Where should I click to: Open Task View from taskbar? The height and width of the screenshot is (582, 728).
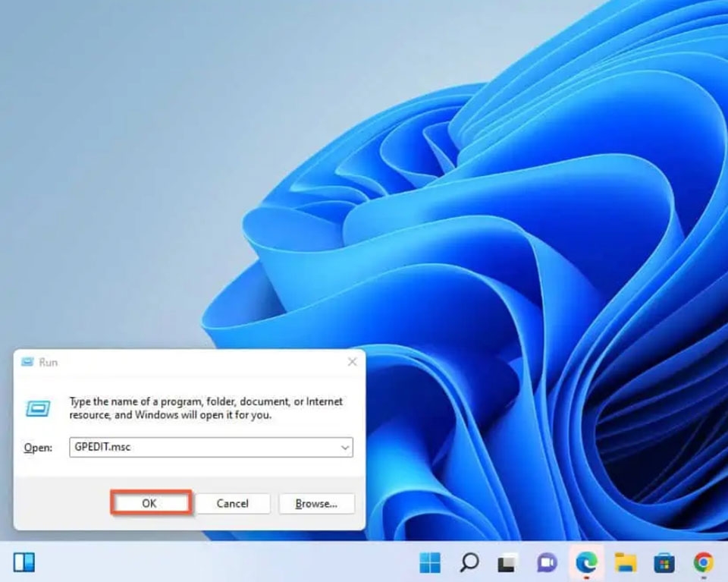click(508, 563)
